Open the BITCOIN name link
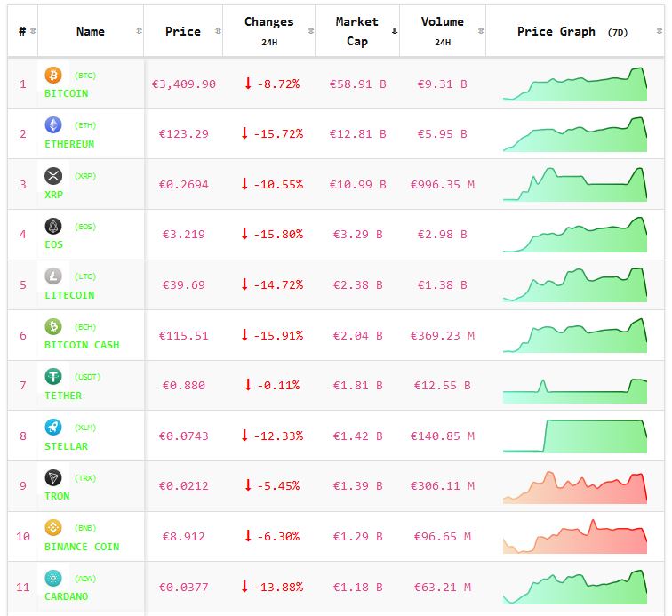This screenshot has height=616, width=672. coord(67,93)
